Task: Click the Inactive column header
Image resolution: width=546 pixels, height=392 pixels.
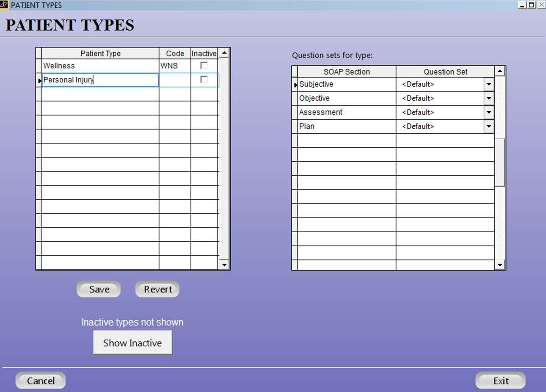Action: (204, 53)
